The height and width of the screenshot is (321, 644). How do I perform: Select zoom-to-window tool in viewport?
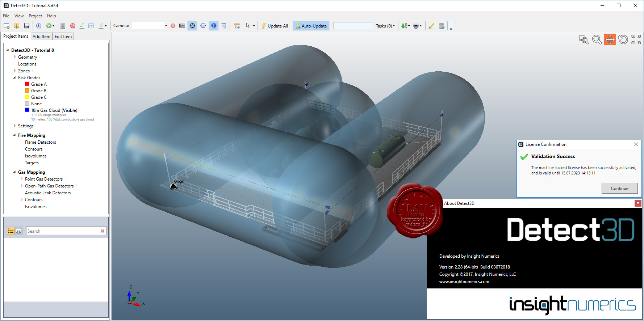584,39
